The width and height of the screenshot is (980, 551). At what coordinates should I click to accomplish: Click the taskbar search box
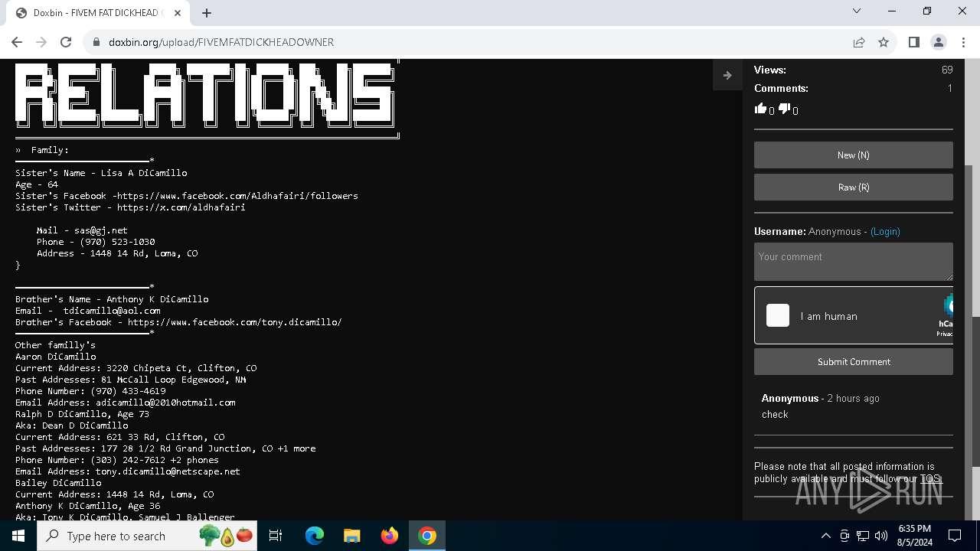(148, 536)
